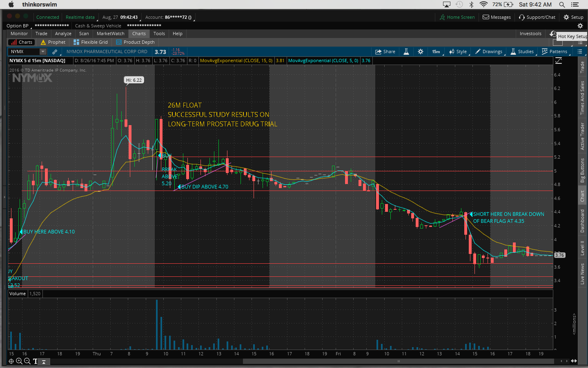Image resolution: width=588 pixels, height=368 pixels.
Task: Go to the Home Screen
Action: pos(457,17)
